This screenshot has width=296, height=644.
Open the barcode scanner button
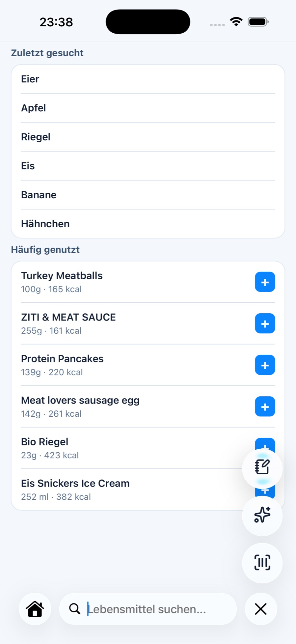tap(262, 563)
